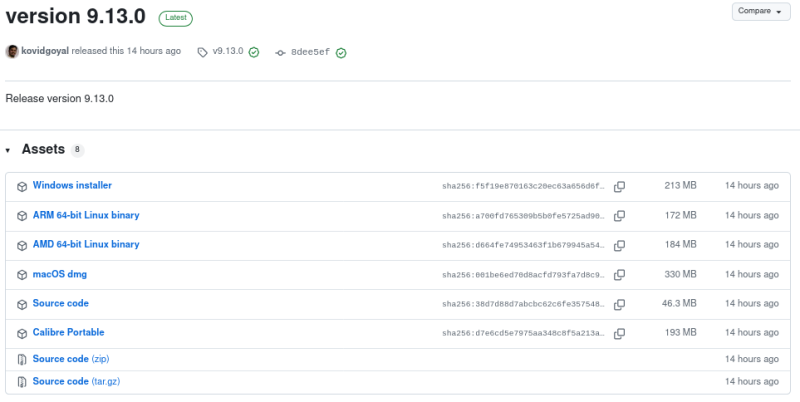Screen dimensions: 800x402
Task: Select the Windows installer sha256 text
Action: tap(523, 187)
